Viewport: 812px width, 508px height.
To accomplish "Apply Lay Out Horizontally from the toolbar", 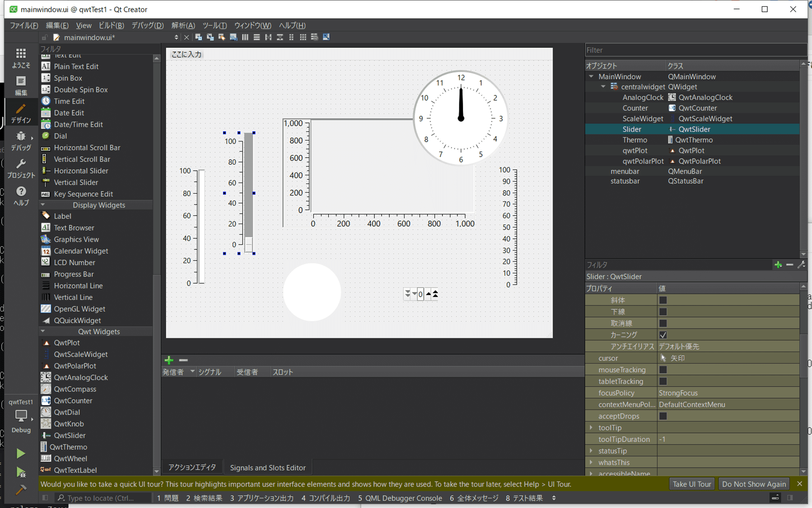I will [245, 37].
